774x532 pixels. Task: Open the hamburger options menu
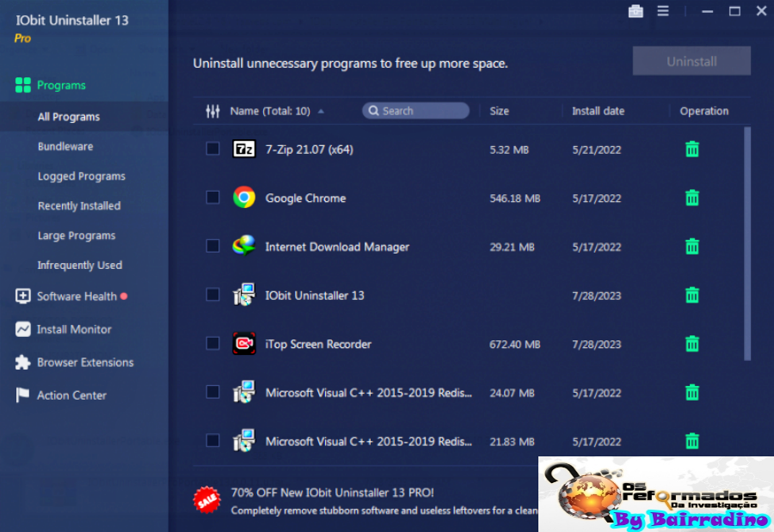663,11
